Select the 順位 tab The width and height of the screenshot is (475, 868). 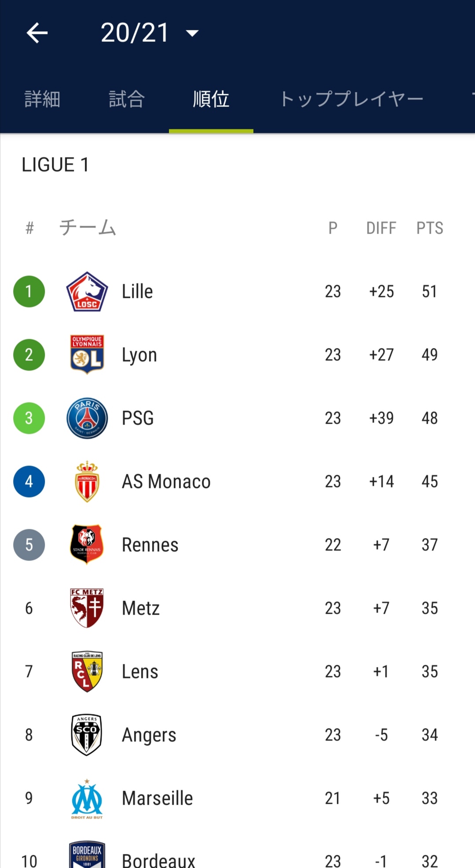(x=211, y=99)
